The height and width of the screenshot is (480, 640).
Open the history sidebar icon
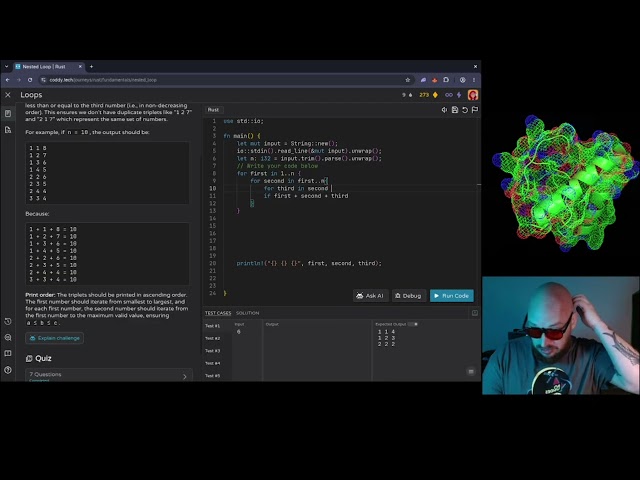[x=8, y=322]
